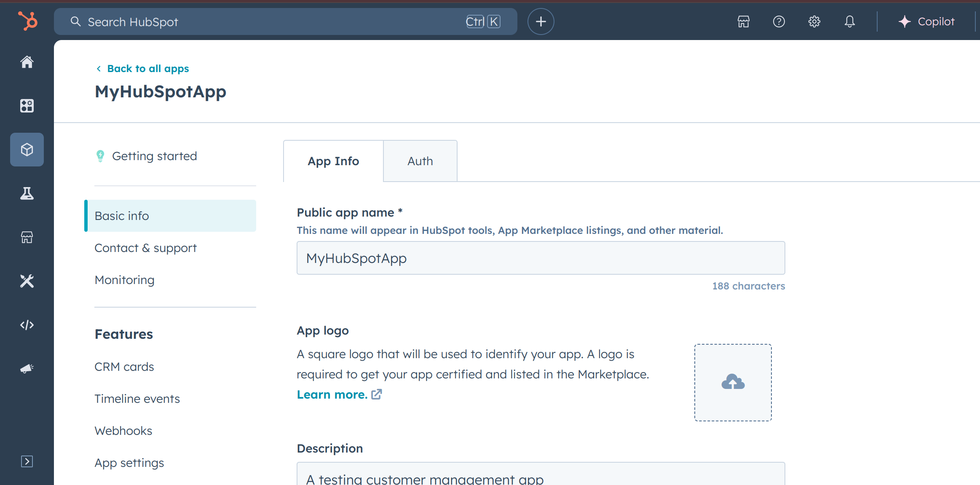Open the wrench tools icon in sidebar
Viewport: 980px width, 485px height.
27,281
